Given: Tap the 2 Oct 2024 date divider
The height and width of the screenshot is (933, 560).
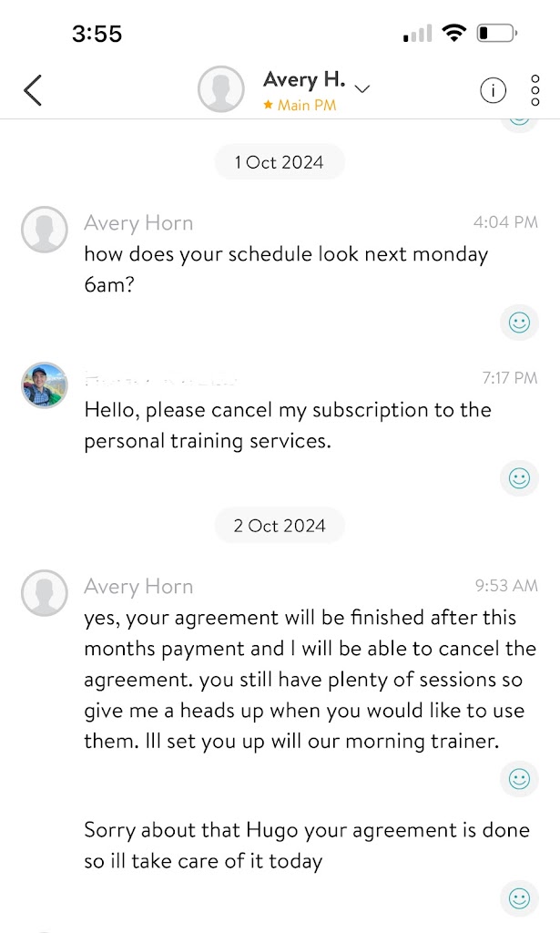Looking at the screenshot, I should point(279,526).
